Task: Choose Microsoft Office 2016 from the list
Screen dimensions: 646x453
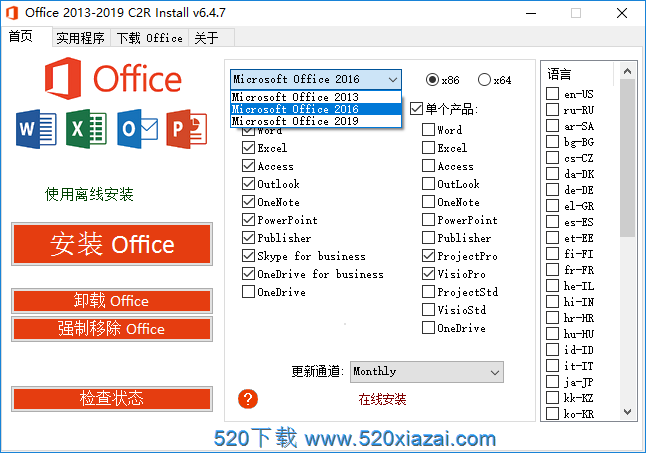Action: pos(316,109)
